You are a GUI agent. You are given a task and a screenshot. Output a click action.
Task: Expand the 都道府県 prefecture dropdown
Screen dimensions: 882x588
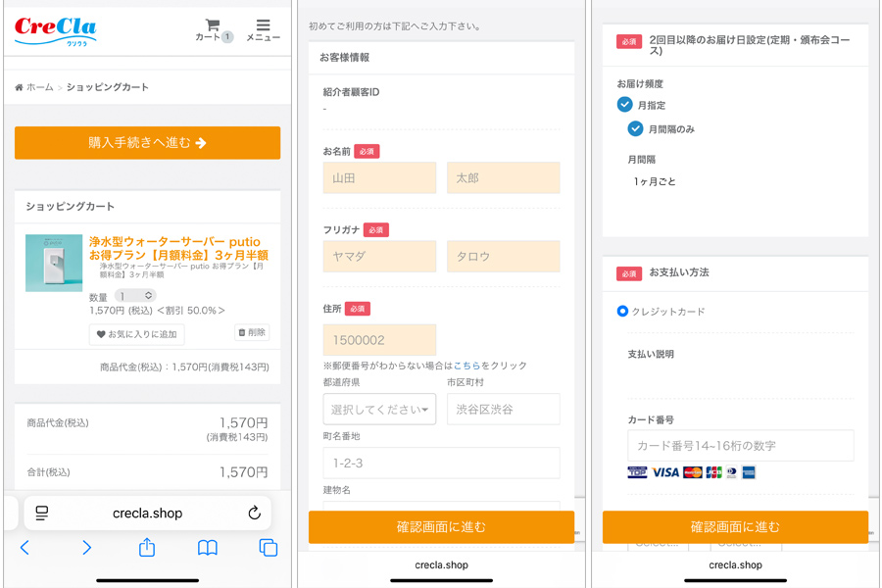tap(379, 410)
